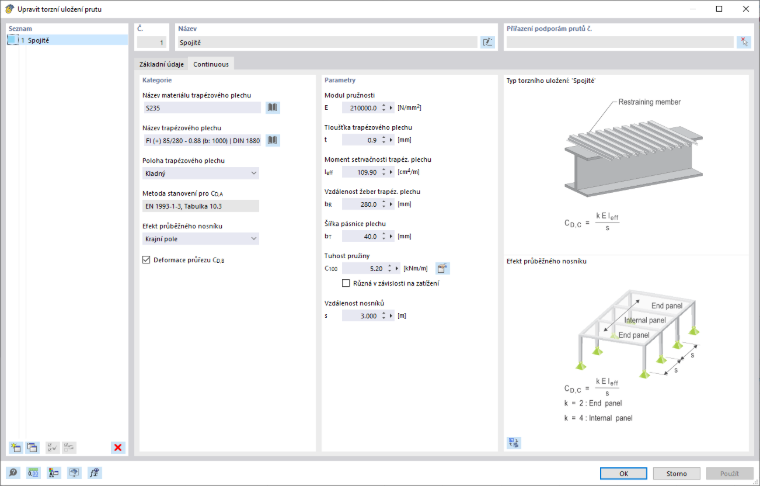
Task: Click spinner of bT flange width field
Action: [x=384, y=236]
